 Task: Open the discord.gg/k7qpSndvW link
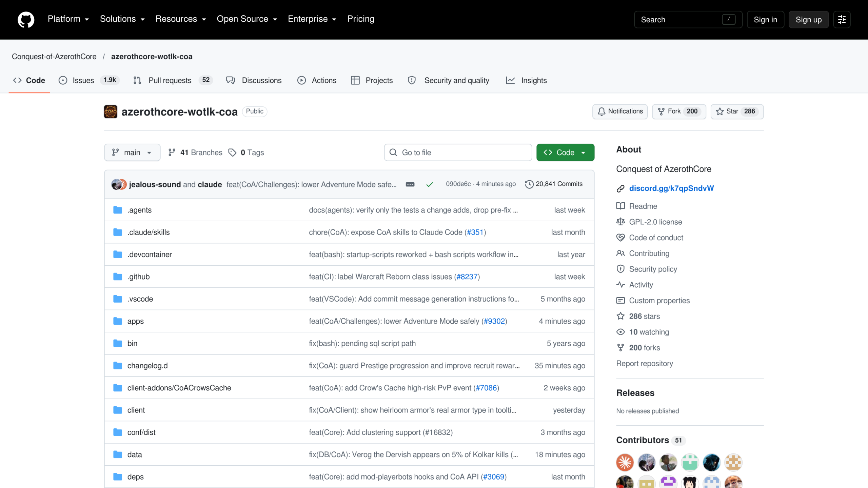pos(671,188)
